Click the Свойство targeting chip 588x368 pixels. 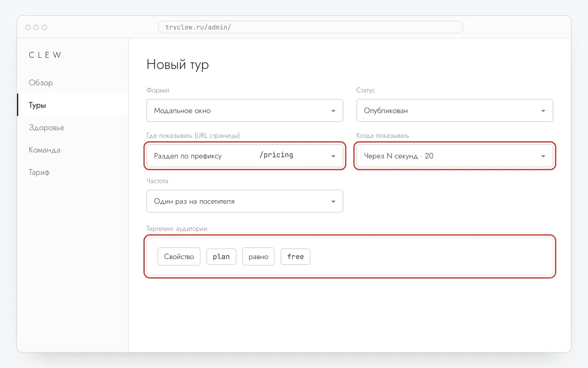(179, 257)
